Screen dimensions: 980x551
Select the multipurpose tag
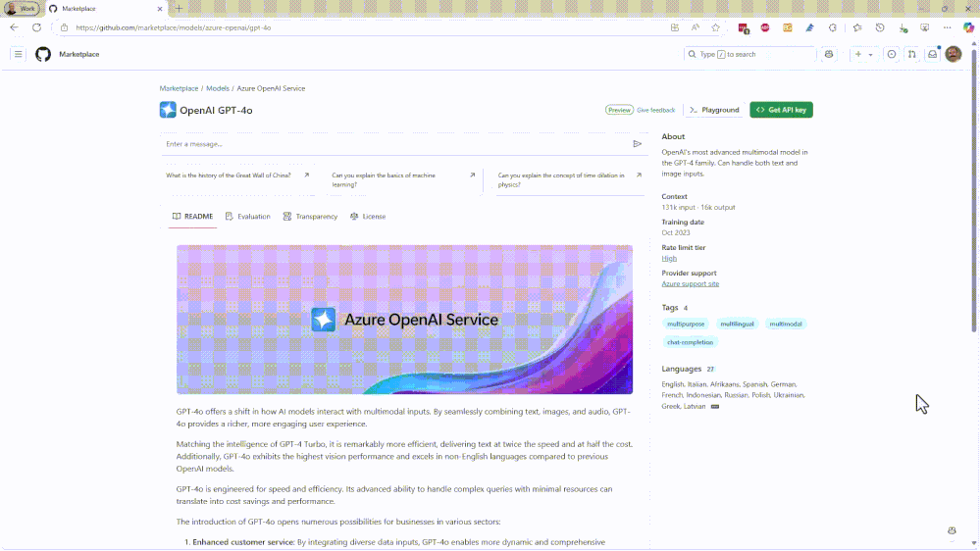[x=686, y=324]
